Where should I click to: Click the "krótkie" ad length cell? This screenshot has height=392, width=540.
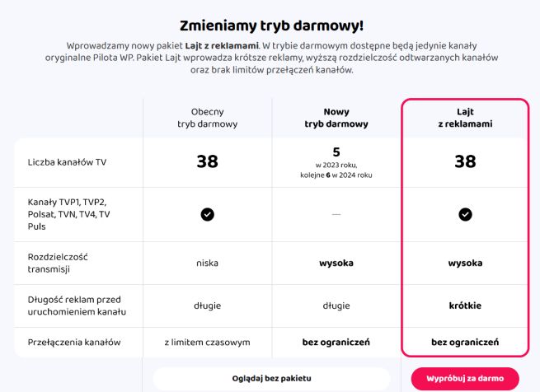465,306
